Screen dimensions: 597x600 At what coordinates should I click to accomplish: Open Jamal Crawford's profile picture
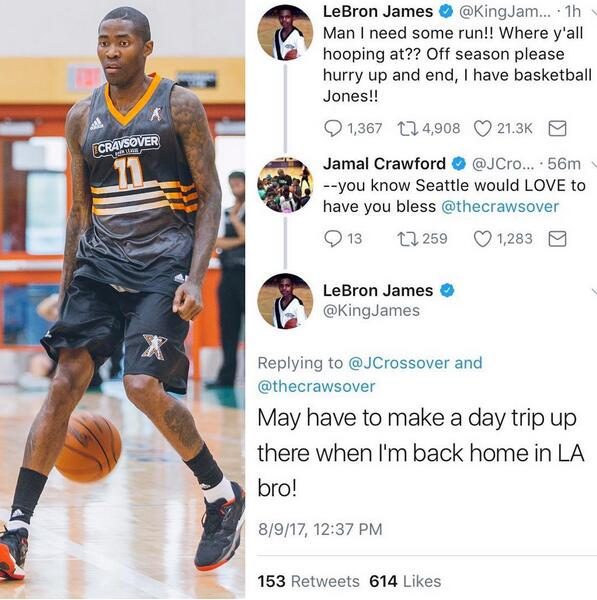click(285, 185)
